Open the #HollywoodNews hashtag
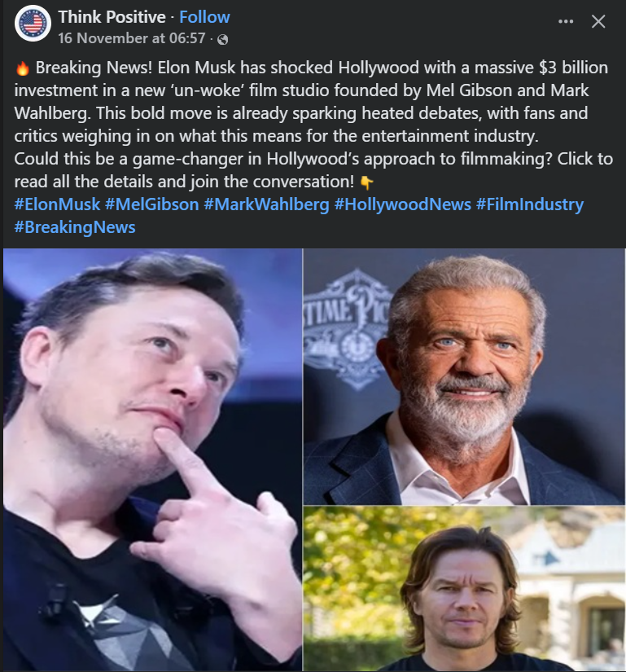The height and width of the screenshot is (672, 626). tap(402, 204)
